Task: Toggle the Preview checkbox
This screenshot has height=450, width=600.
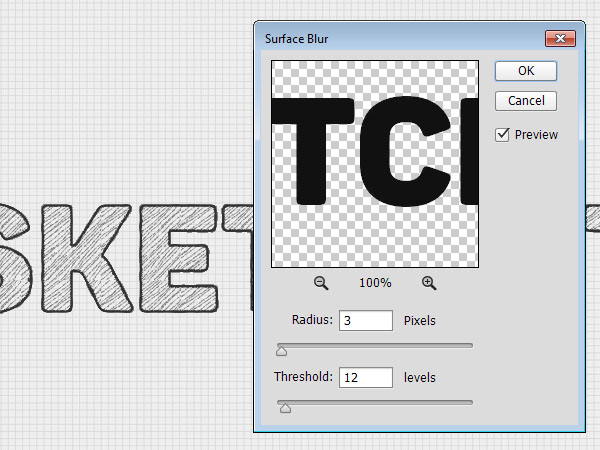Action: point(502,135)
